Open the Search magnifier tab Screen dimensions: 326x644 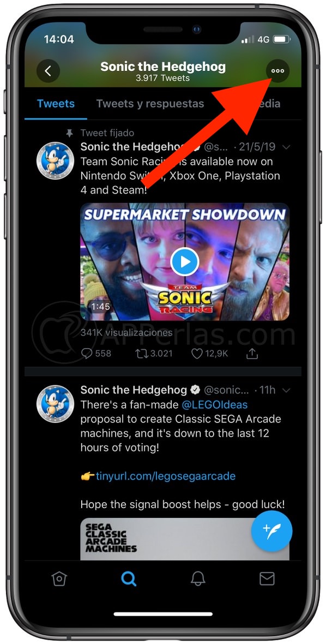129,579
